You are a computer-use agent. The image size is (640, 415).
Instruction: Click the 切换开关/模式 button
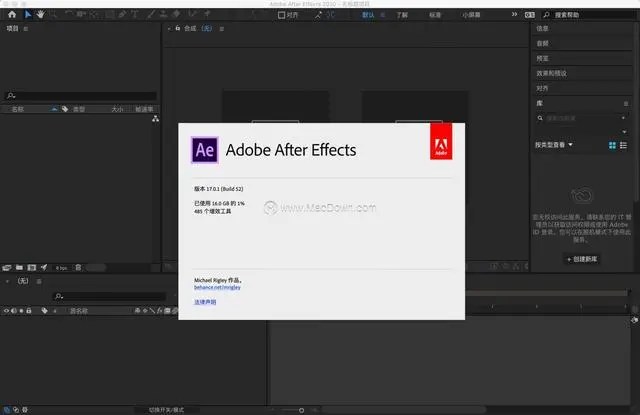[x=166, y=410]
